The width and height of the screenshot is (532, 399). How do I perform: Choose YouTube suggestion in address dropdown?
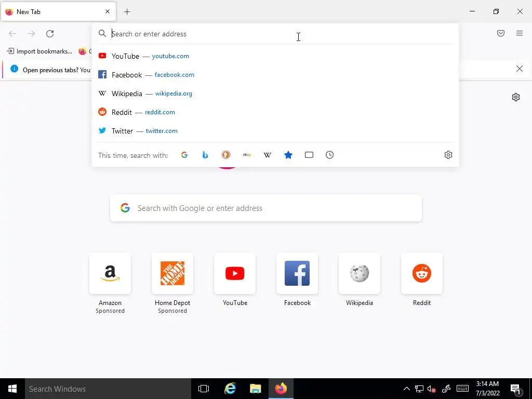click(275, 56)
